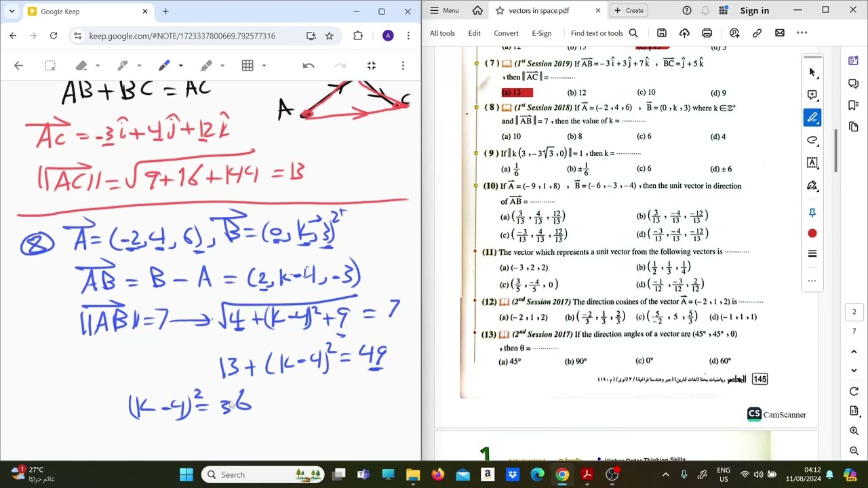The height and width of the screenshot is (488, 868).
Task: Open the Chrome profile avatar A
Action: pyautogui.click(x=388, y=36)
